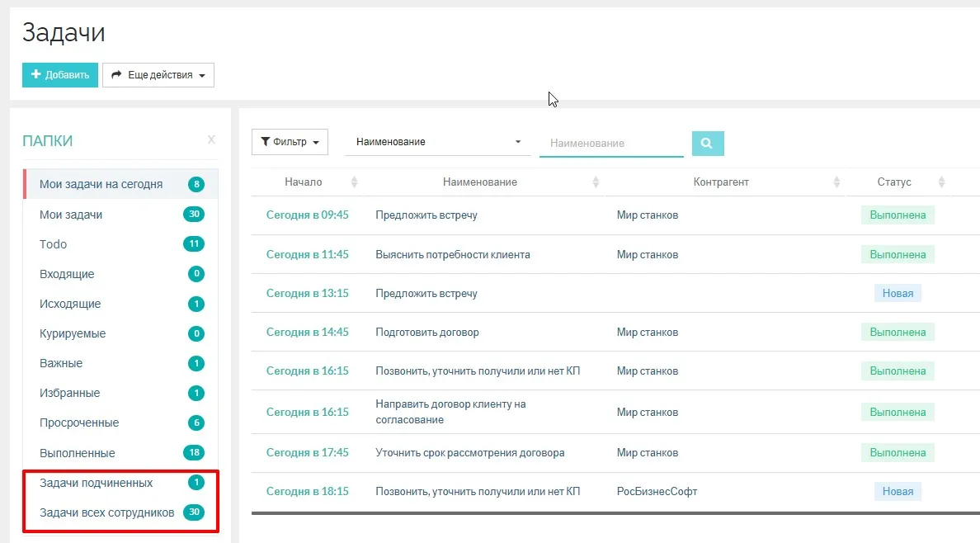Type in the Наименование search input
Viewport: 980px width, 543px height.
click(611, 144)
